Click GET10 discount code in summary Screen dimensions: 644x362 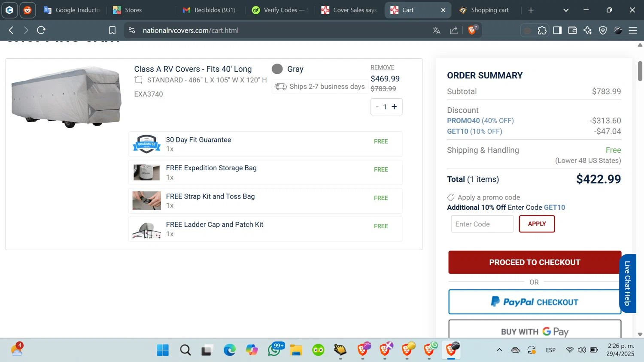coord(458,132)
